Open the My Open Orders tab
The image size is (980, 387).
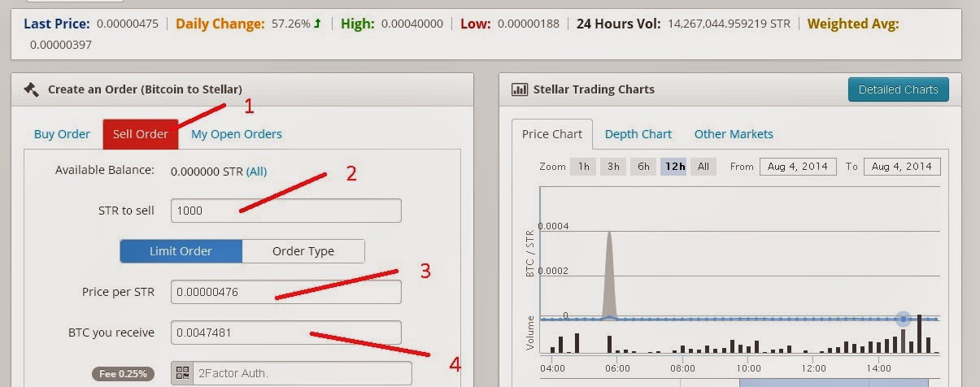pos(237,134)
